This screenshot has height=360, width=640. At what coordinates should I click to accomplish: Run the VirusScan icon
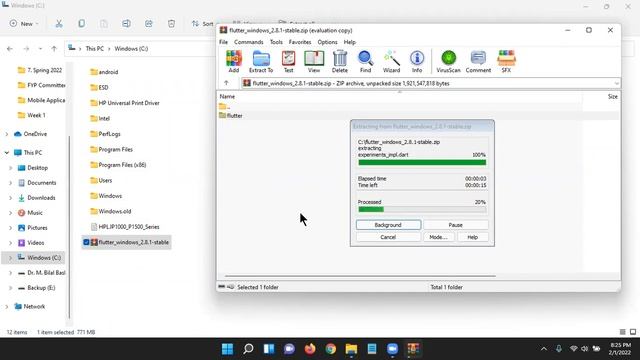point(448,62)
